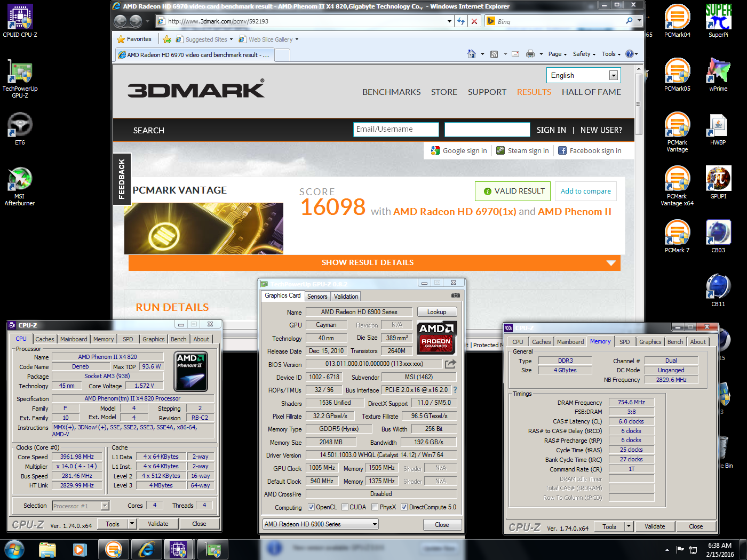This screenshot has width=747, height=560.
Task: Click the GPU-Z screenshot camera icon
Action: click(x=455, y=295)
